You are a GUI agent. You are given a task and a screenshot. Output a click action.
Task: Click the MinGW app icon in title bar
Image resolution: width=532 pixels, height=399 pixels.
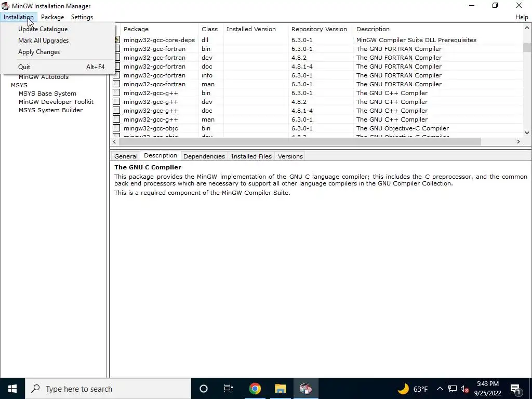coord(5,6)
